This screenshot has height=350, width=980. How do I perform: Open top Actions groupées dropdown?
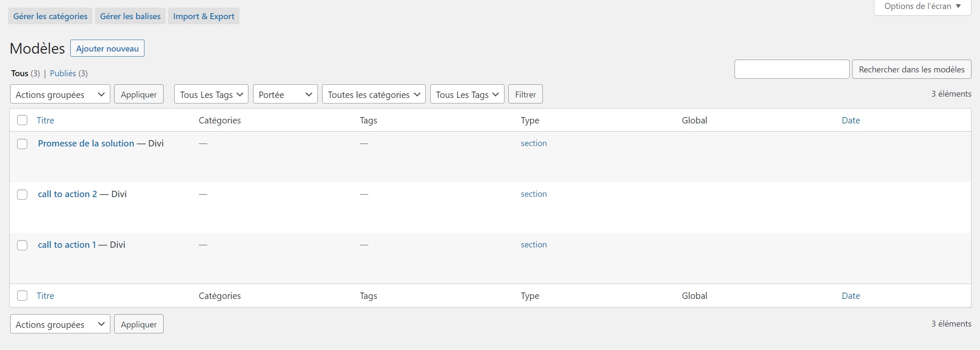[x=60, y=94]
